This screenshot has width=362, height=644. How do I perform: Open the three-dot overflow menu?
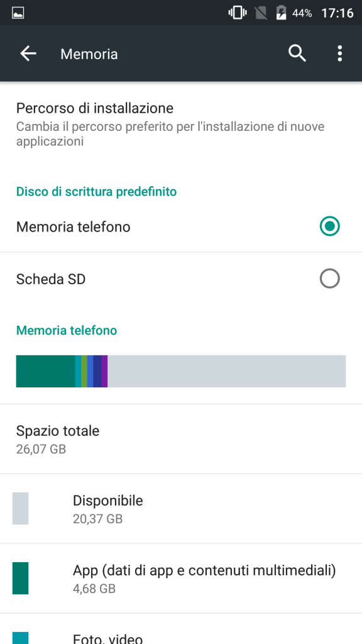[x=339, y=53]
